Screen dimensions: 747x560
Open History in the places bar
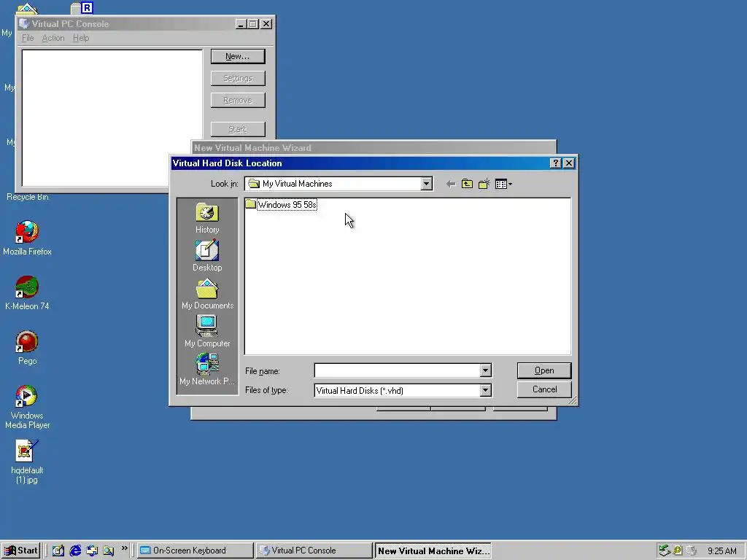(207, 219)
